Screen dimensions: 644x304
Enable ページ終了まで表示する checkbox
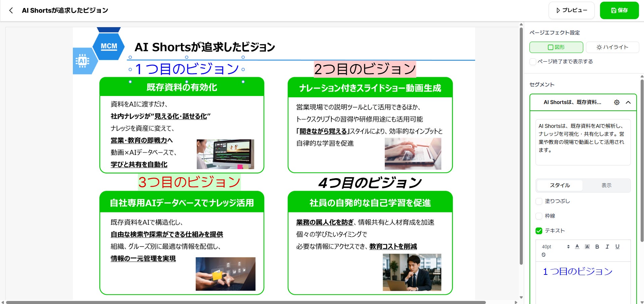tap(533, 62)
